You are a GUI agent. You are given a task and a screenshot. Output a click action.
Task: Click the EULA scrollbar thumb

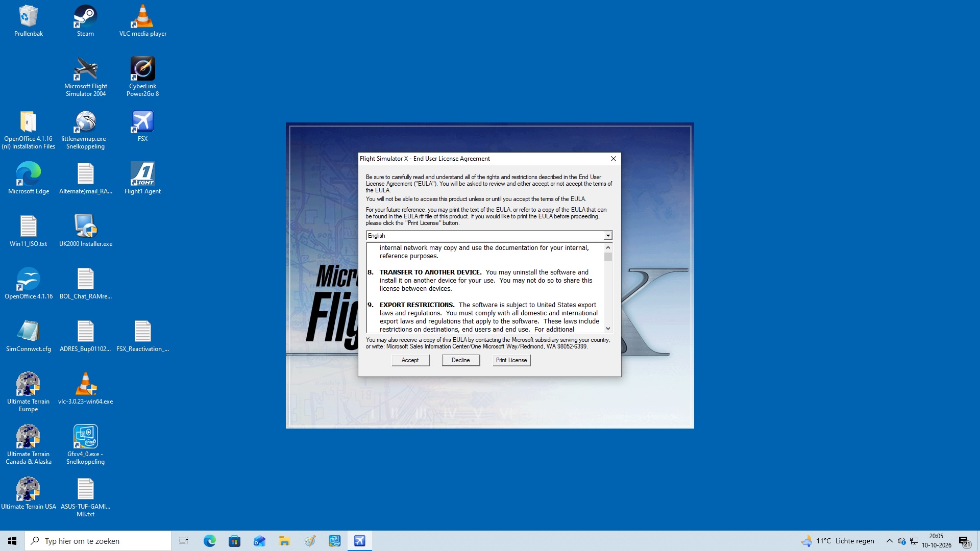coord(608,257)
